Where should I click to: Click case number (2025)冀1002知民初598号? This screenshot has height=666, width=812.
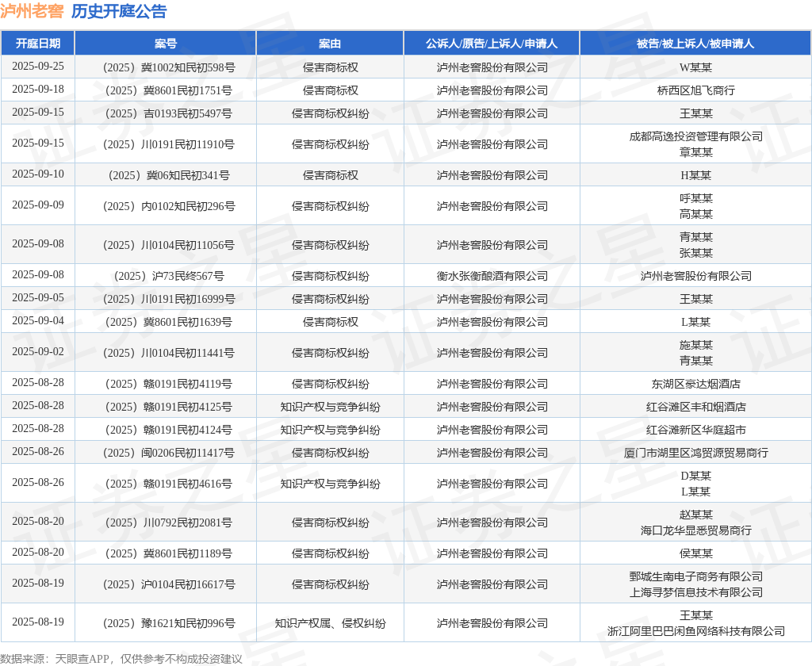click(x=169, y=67)
